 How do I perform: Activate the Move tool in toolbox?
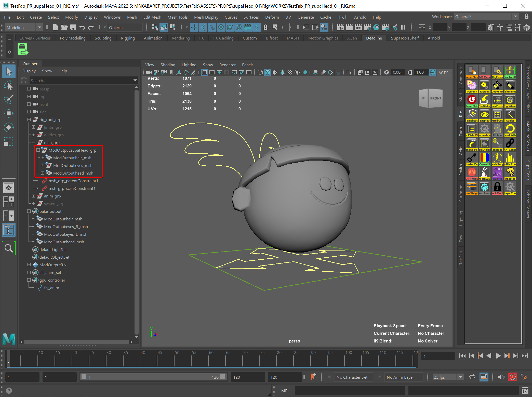coord(9,113)
